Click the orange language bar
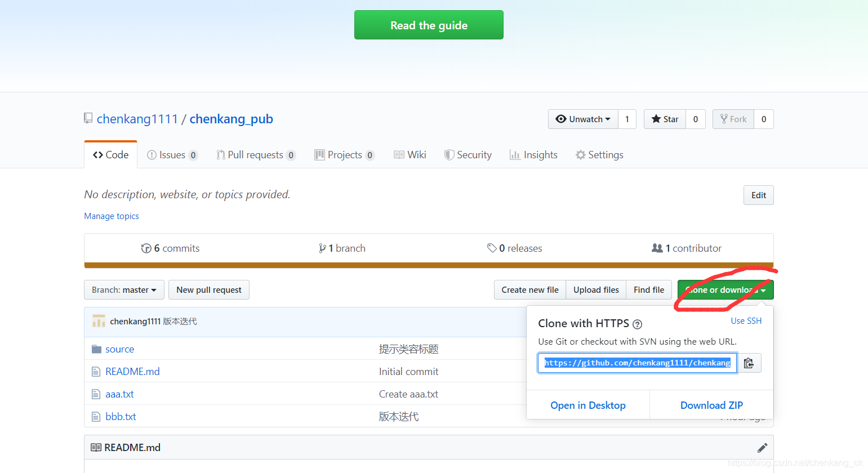 click(429, 265)
